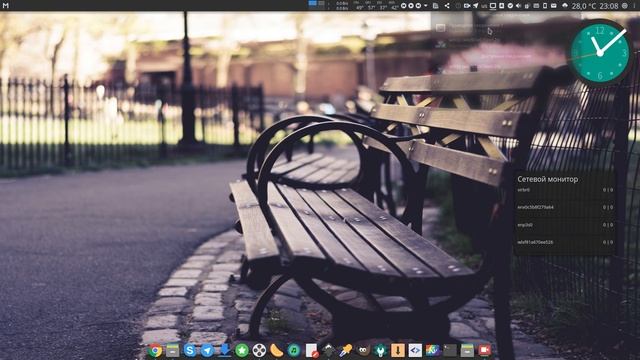This screenshot has height=360, width=640.
Task: Open file manager icon beside Chrome
Action: 173,351
